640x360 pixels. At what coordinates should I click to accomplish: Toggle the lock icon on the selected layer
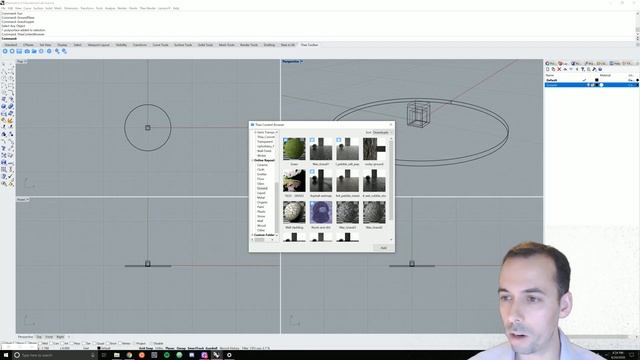(592, 85)
